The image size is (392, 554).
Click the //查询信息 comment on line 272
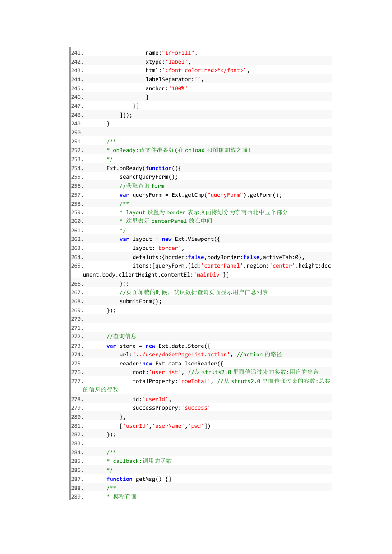(x=121, y=337)
